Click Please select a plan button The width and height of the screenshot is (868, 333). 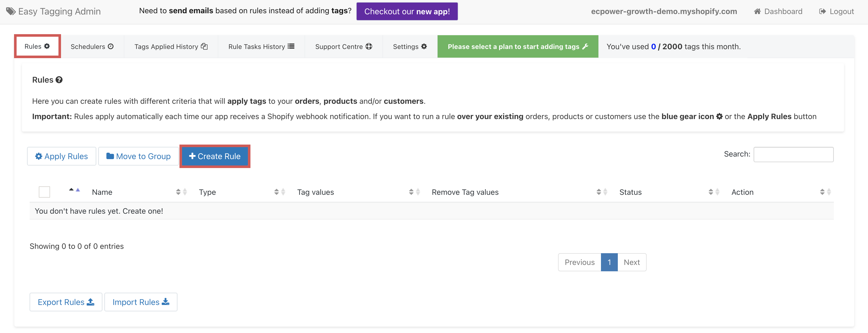[517, 46]
